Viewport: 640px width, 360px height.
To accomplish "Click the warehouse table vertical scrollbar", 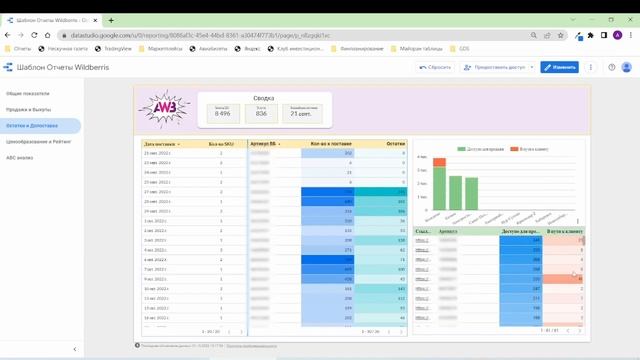I will click(x=584, y=240).
